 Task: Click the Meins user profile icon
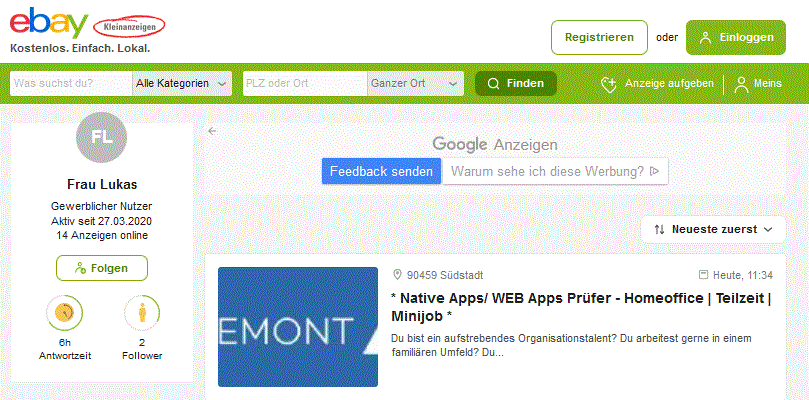point(741,84)
